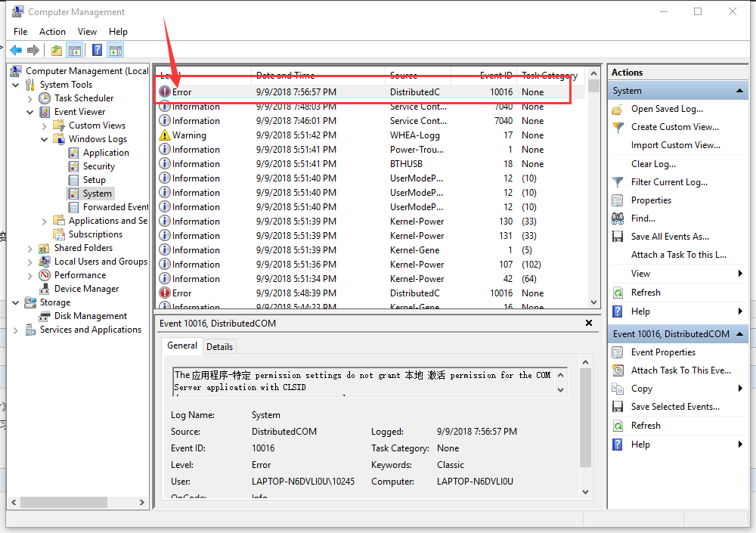
Task: Collapse the Windows Logs tree
Action: [x=45, y=138]
